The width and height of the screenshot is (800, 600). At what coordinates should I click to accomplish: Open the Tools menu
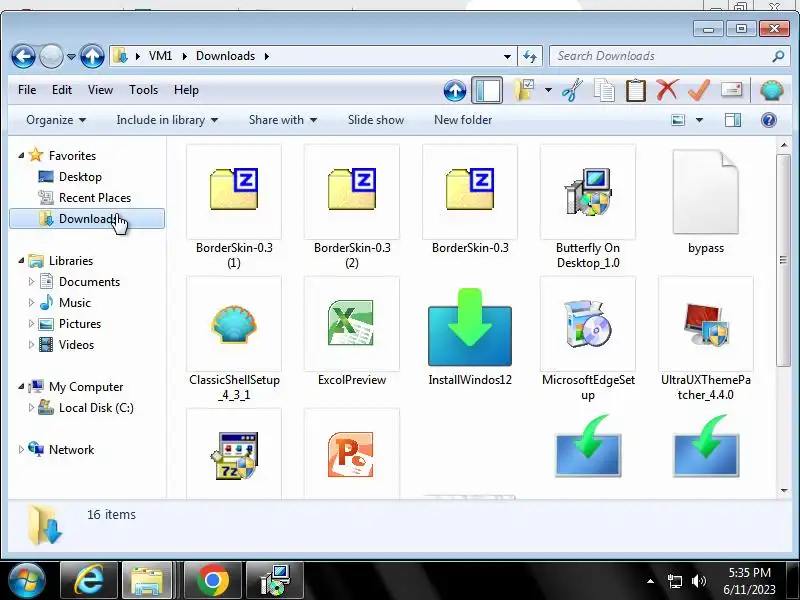(x=143, y=90)
